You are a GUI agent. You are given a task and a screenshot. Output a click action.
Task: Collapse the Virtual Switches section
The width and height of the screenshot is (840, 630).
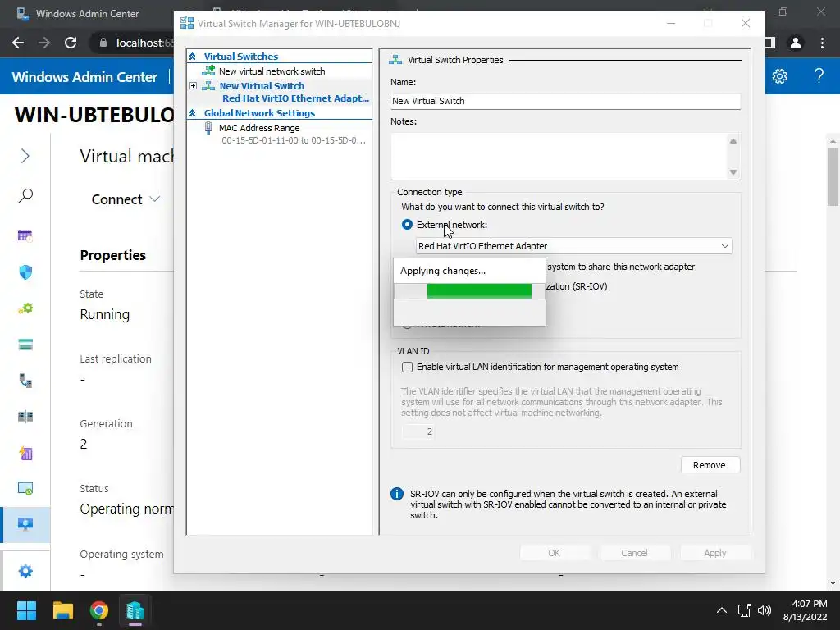[x=192, y=57]
